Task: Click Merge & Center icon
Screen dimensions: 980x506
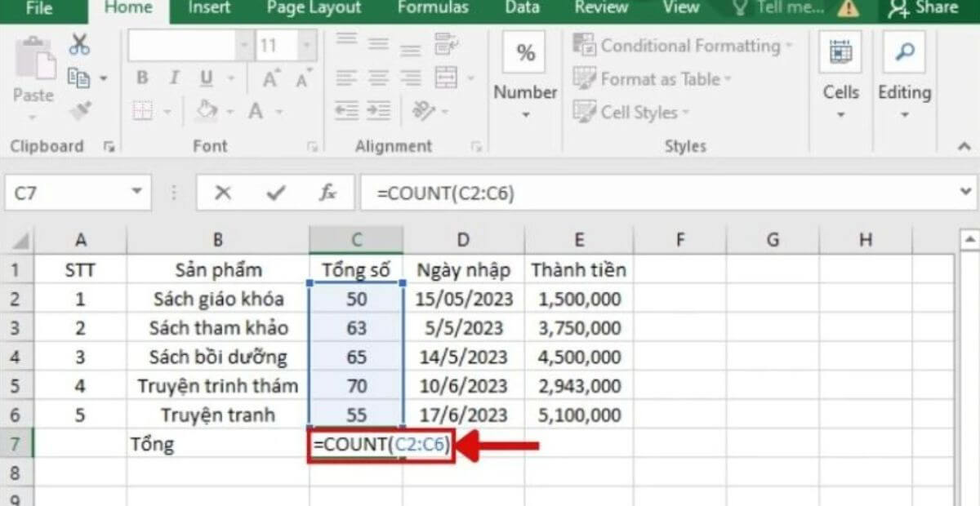Action: [446, 78]
